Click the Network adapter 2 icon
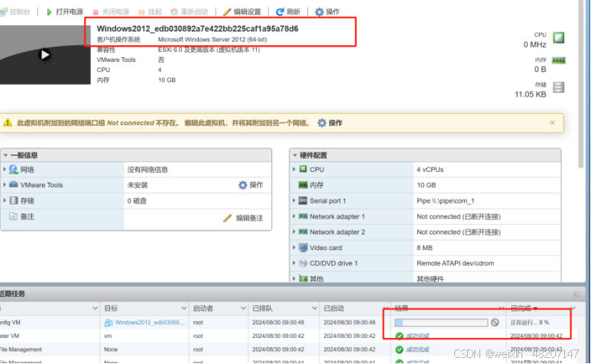591x364 pixels. [x=303, y=232]
